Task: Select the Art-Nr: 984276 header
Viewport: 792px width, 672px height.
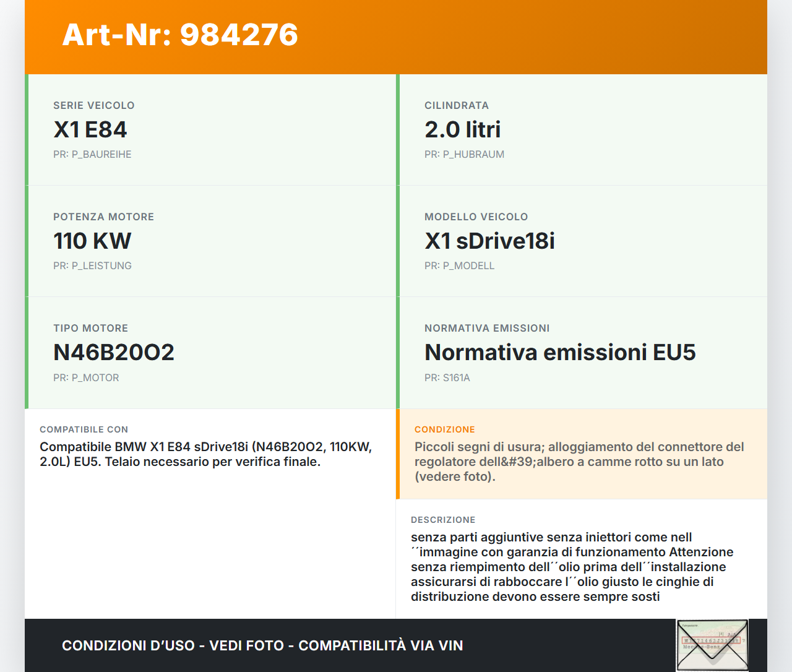Action: tap(179, 35)
